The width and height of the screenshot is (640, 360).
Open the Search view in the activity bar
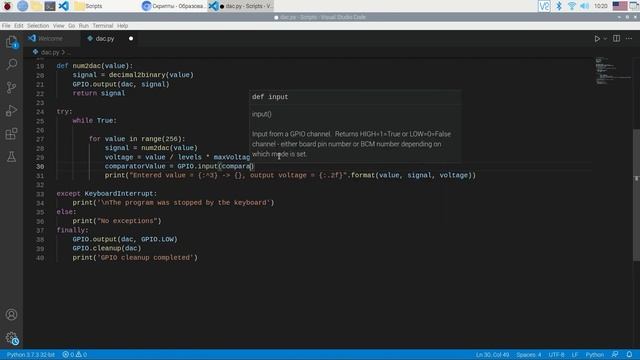(11, 64)
